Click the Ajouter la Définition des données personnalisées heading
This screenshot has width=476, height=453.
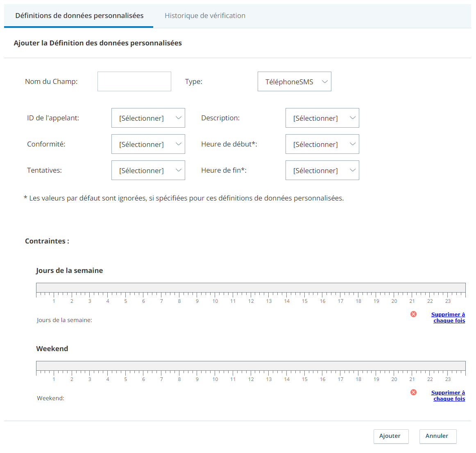98,43
